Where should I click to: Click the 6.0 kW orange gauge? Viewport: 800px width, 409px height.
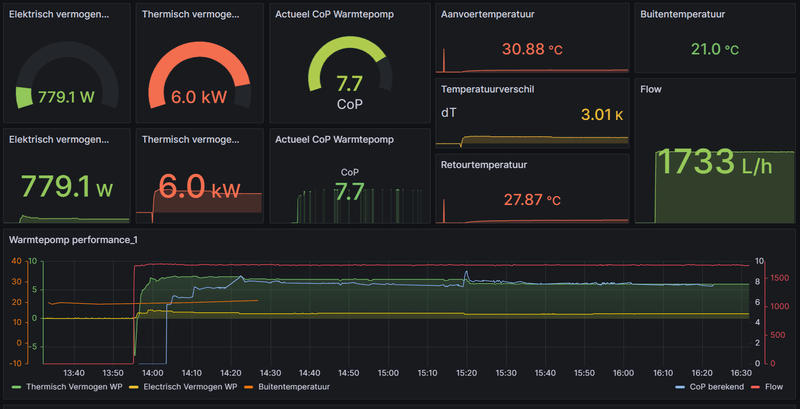[x=199, y=74]
